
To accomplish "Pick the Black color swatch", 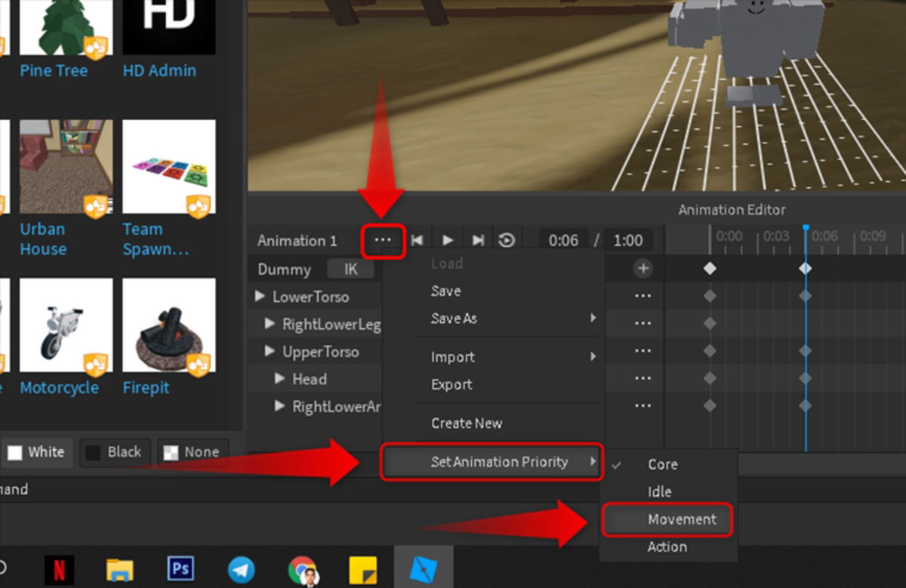I will pos(115,452).
